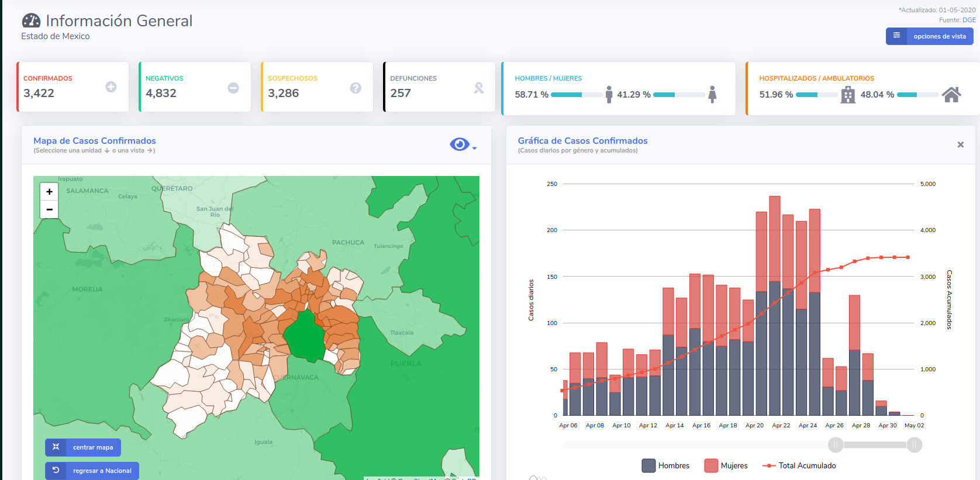Click the 51.96 % hospitalizados value
This screenshot has width=980, height=480.
pos(776,94)
